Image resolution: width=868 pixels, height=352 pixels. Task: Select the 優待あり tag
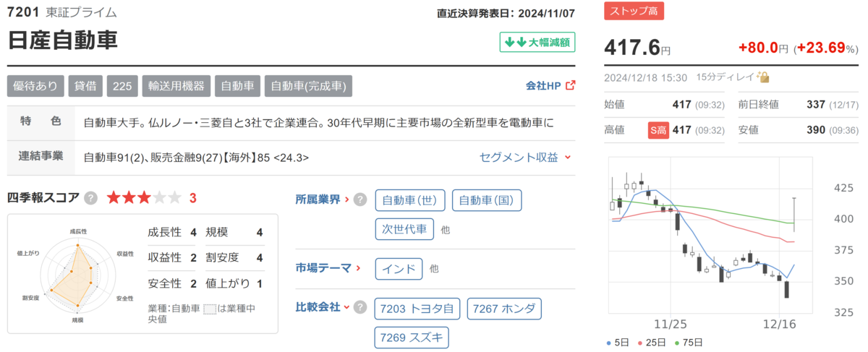pyautogui.click(x=36, y=85)
